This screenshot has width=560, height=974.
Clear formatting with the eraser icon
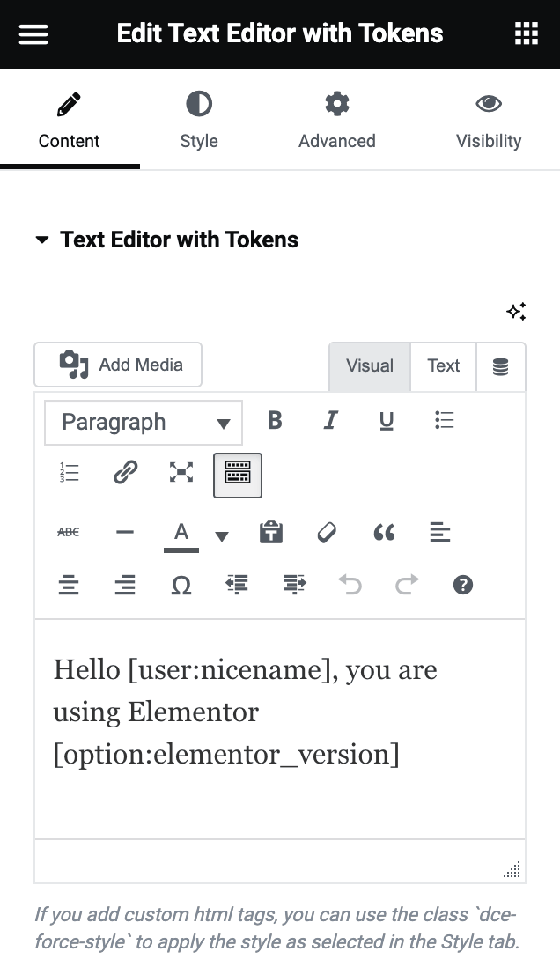pos(327,532)
